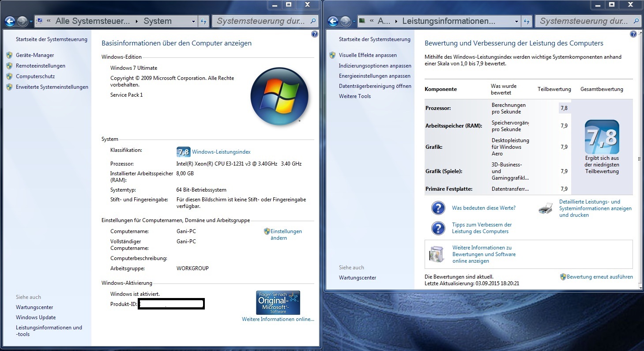Open Energieeinstellungen anpassen
Image resolution: width=644 pixels, height=351 pixels.
pyautogui.click(x=374, y=76)
